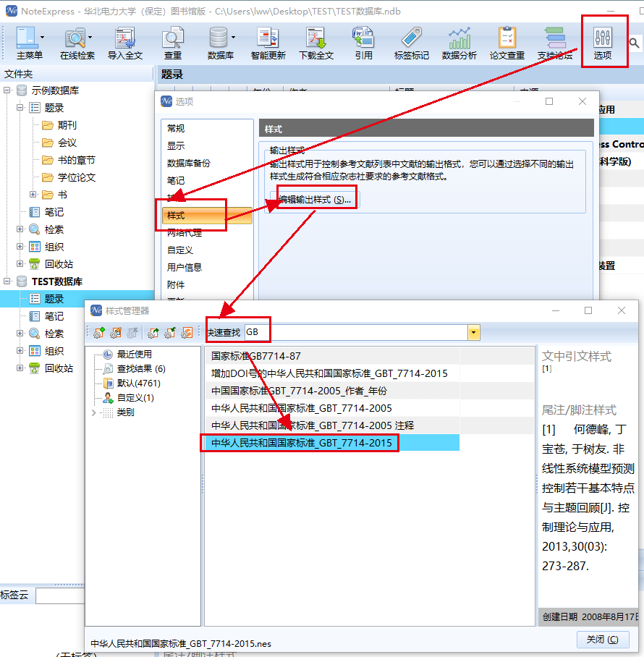Expand the 检索 node under 示例数据库
Screen dimensions: 644x657
click(x=20, y=229)
